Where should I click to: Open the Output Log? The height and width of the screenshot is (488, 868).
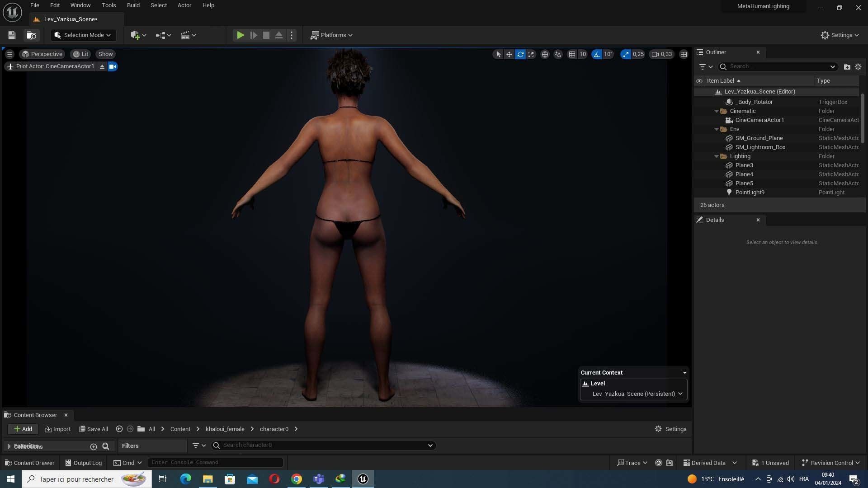(x=84, y=463)
